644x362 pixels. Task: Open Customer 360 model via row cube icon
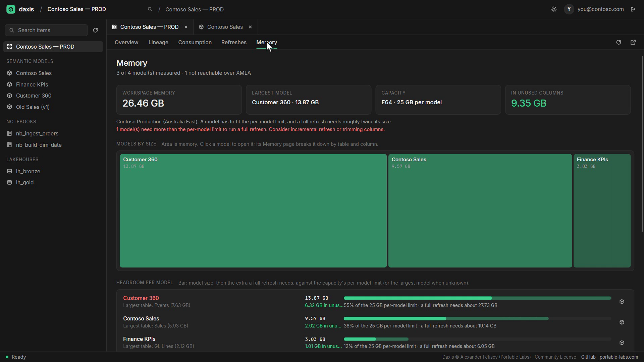[622, 302]
